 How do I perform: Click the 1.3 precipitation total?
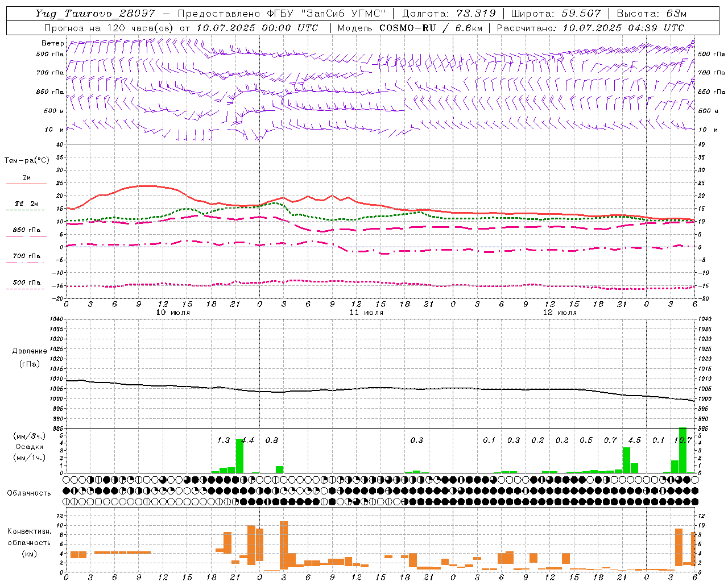point(224,440)
